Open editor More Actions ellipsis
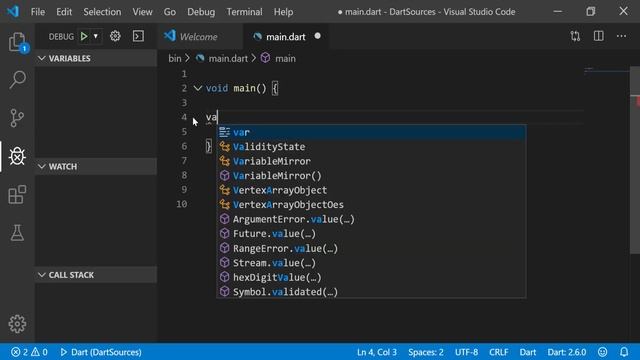This screenshot has height=360, width=640. tap(621, 36)
